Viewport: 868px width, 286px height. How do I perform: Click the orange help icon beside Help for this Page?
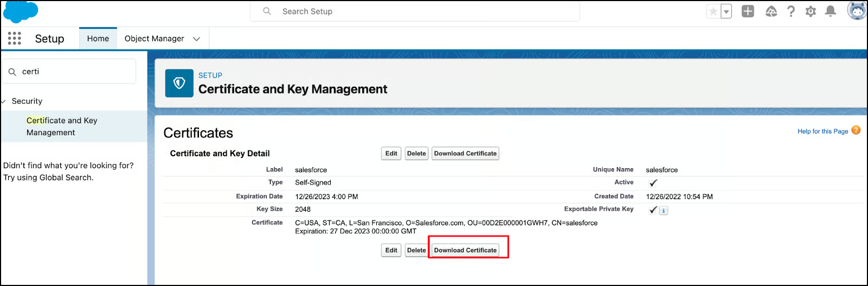(856, 130)
